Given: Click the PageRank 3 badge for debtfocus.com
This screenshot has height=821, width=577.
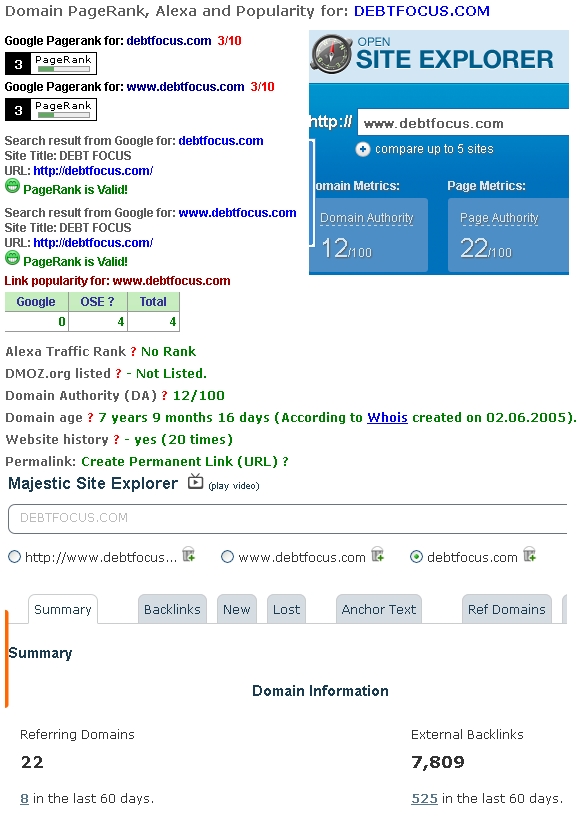Looking at the screenshot, I should 51,64.
